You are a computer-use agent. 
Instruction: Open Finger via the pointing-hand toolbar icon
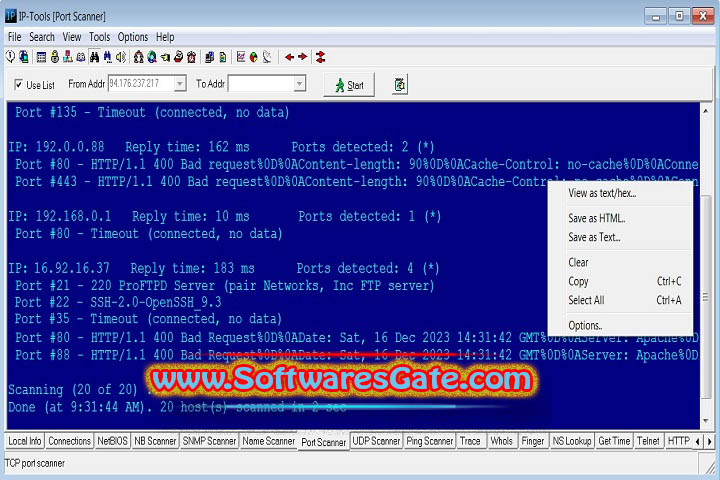click(x=165, y=57)
